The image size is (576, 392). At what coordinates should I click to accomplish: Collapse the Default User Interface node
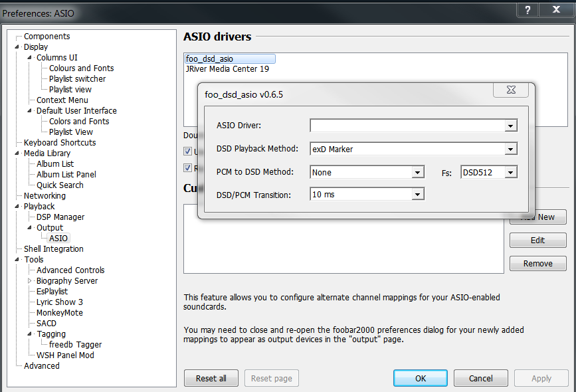29,111
